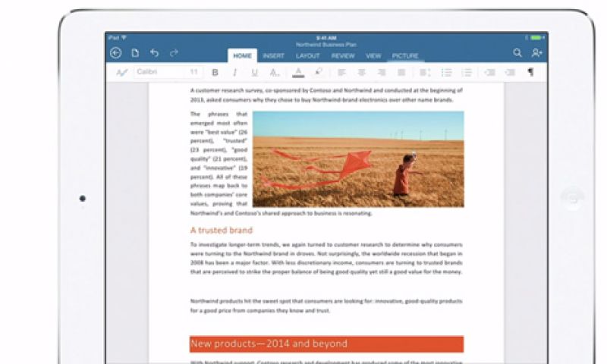Center align the text
This screenshot has width=607, height=364.
pos(362,72)
